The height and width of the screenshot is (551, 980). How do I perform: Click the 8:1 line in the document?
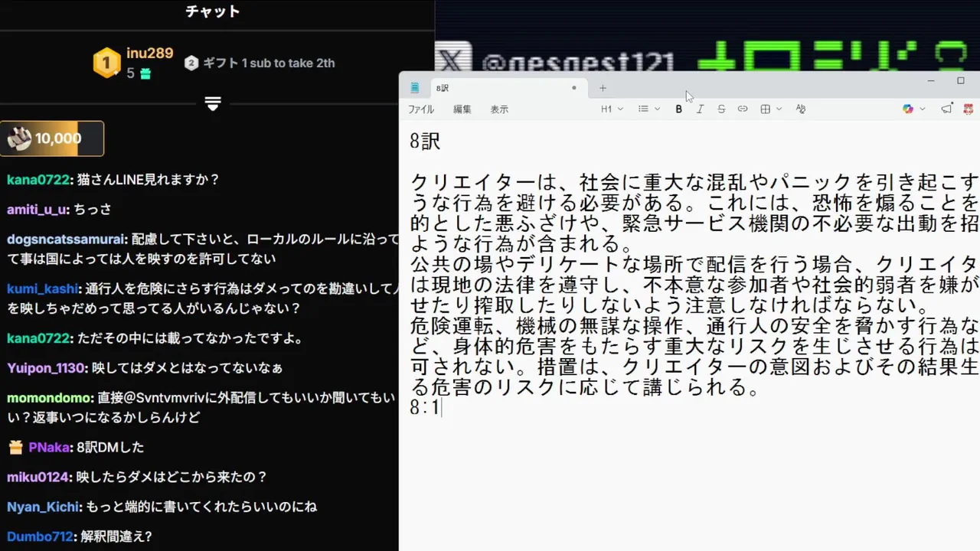coord(425,407)
